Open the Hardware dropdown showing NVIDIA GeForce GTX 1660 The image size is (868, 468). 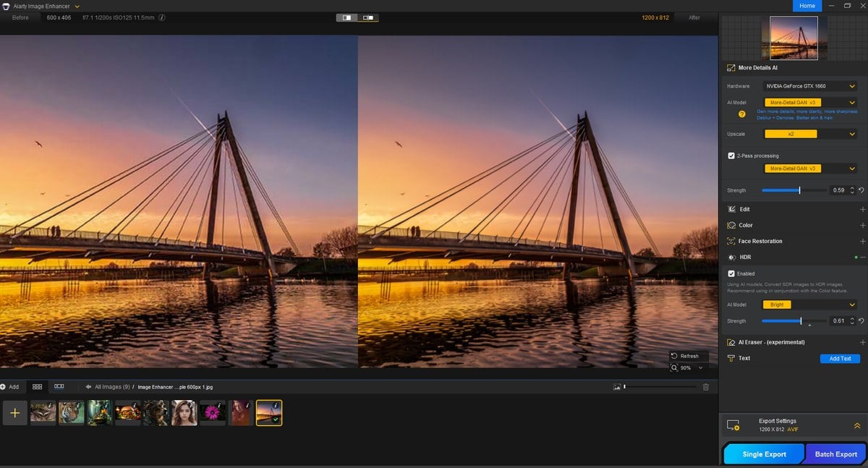click(811, 86)
